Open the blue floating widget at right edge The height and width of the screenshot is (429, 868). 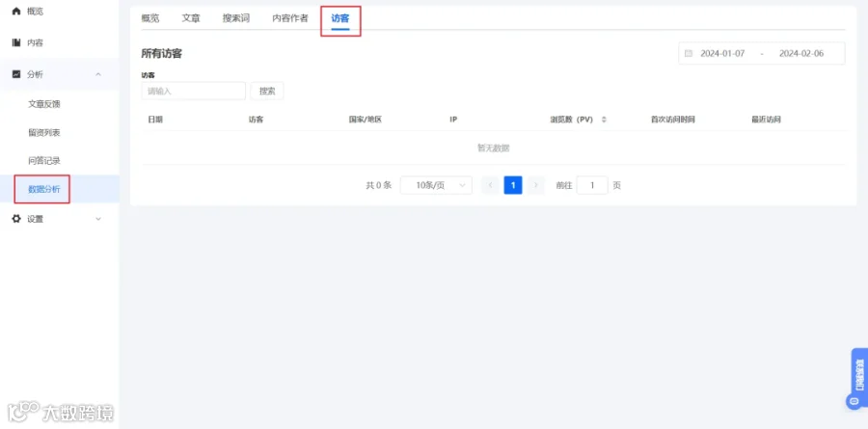859,379
